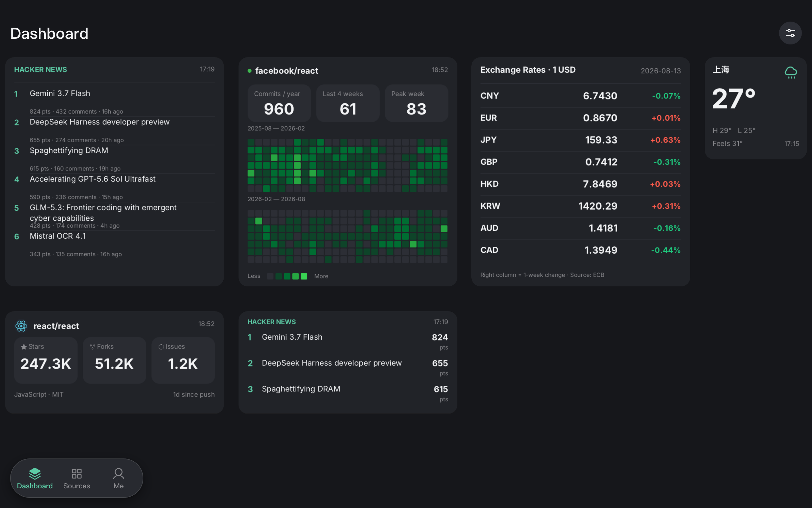
Task: Click the Issues circle icon
Action: pos(161,347)
